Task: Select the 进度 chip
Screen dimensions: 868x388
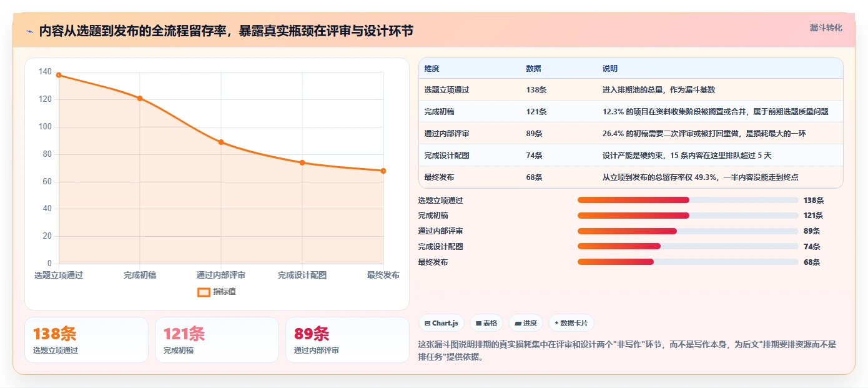Action: coord(526,323)
